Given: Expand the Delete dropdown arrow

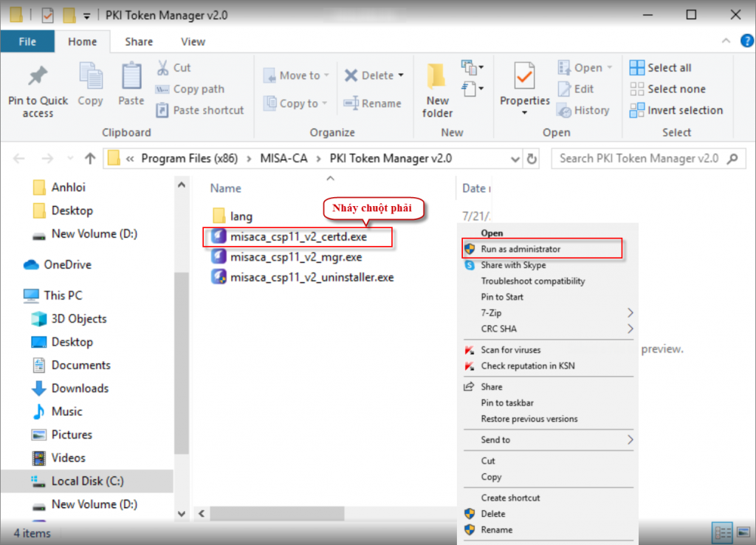Looking at the screenshot, I should (x=401, y=75).
